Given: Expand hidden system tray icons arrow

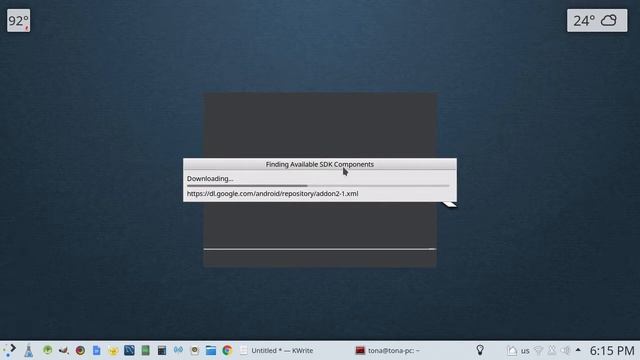Looking at the screenshot, I should 578,350.
